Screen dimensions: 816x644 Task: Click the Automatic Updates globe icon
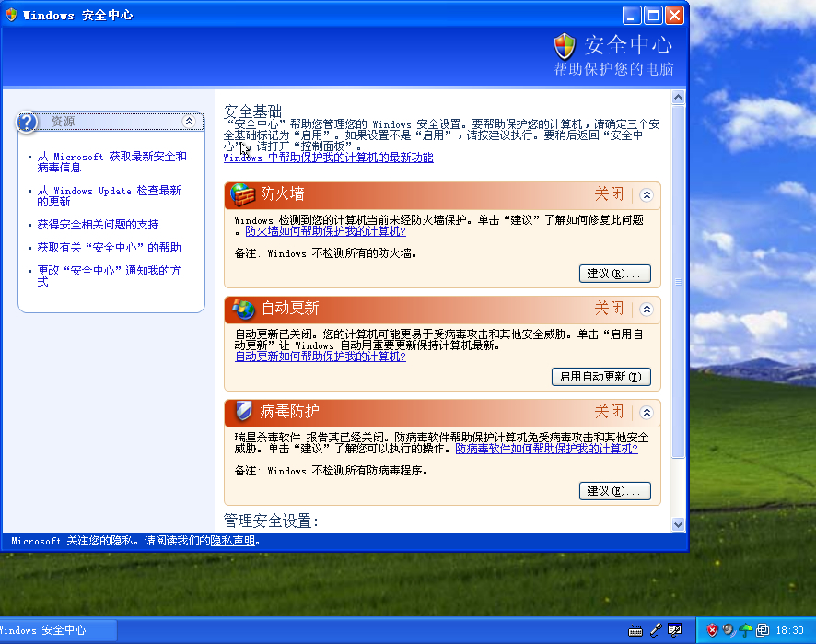243,309
